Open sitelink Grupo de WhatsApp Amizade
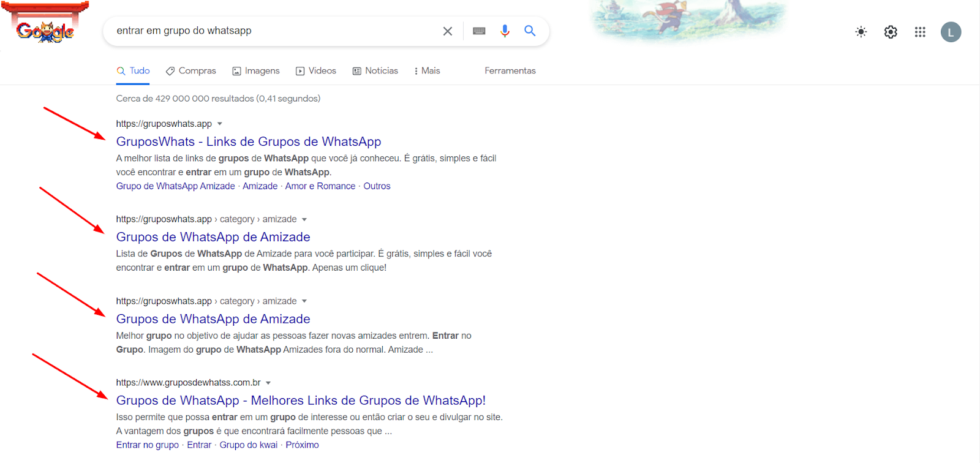 click(x=176, y=186)
